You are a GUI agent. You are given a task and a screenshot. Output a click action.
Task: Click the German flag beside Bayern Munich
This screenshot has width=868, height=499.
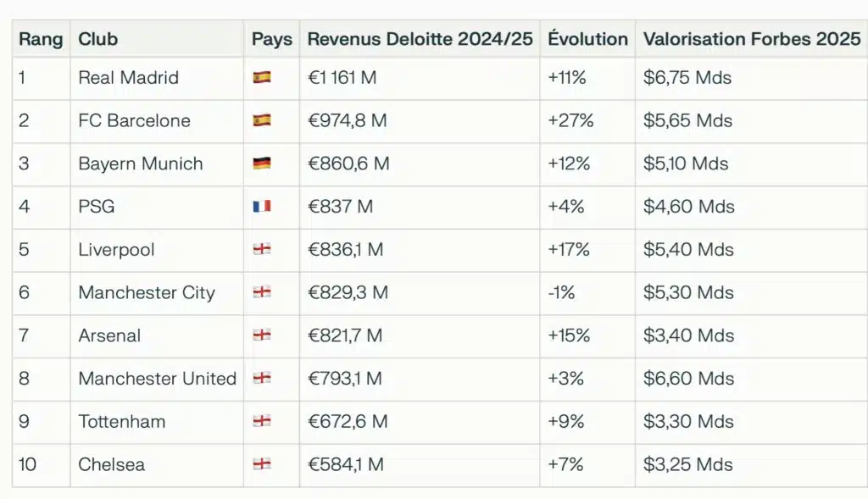tap(261, 164)
